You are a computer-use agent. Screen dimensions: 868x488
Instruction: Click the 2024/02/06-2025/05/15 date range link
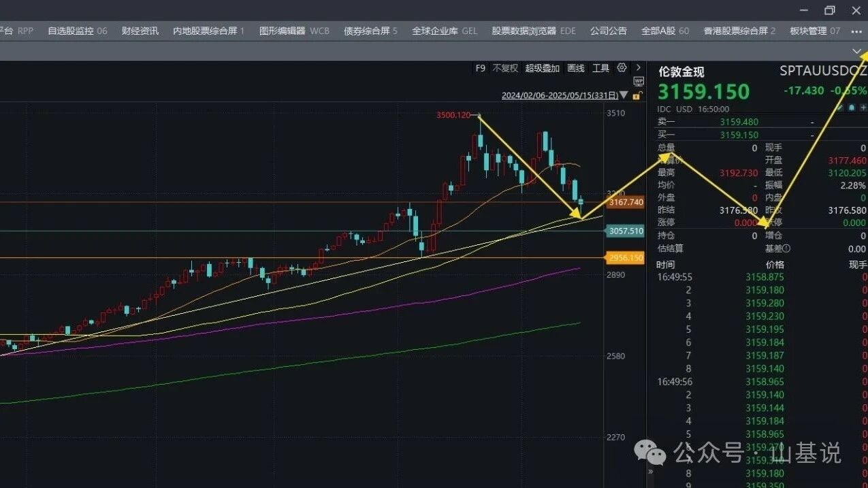(560, 95)
